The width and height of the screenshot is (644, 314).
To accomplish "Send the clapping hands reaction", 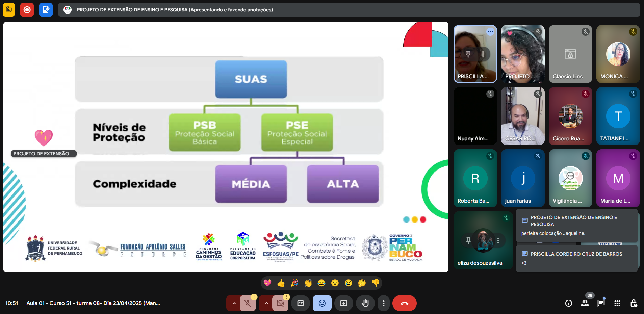I will click(308, 283).
